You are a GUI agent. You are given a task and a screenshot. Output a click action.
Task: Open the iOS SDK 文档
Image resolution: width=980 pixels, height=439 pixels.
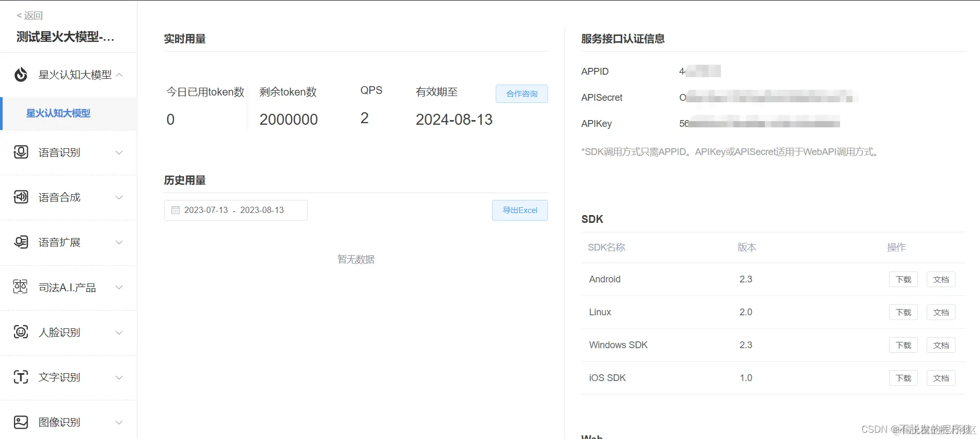click(x=941, y=378)
